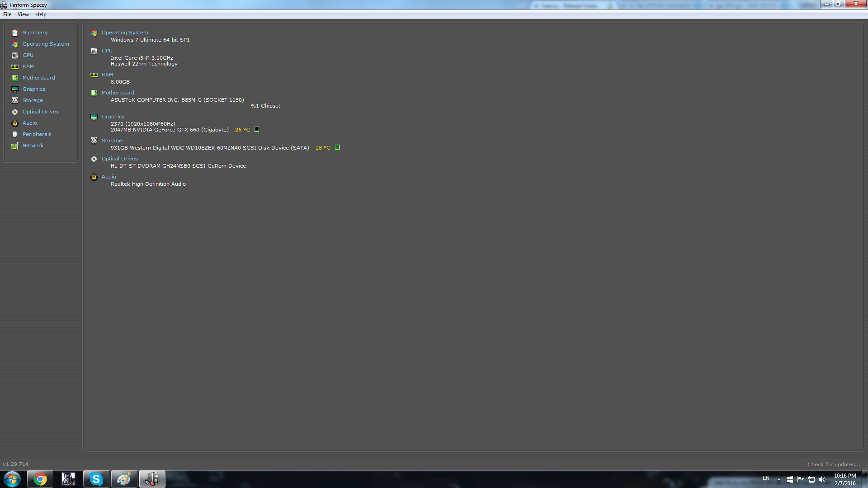Click the CPU chip icon in sidebar
The image size is (868, 488).
pyautogui.click(x=15, y=56)
